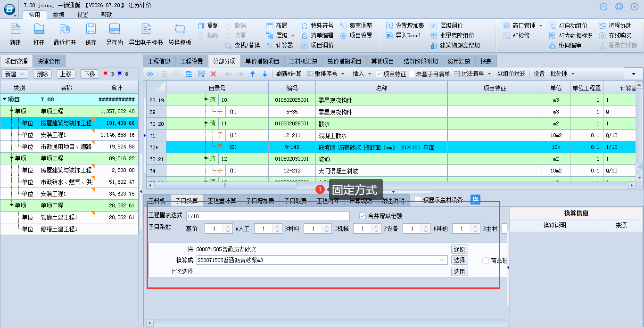Toggle 商品砼 checkbox
Screen dimensions: 644x327
486,261
